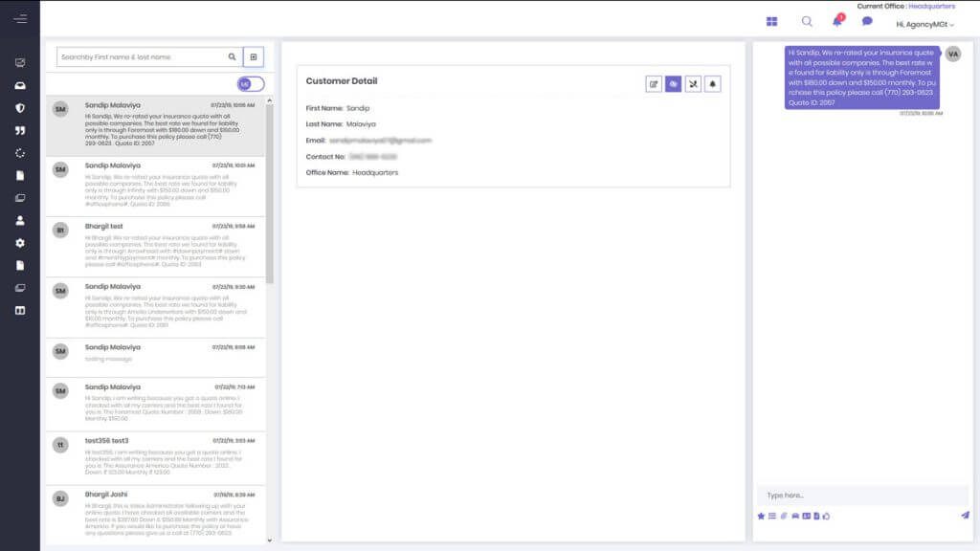The image size is (980, 551).
Task: Click the edit pencil icon on Customer Detail
Action: point(657,84)
